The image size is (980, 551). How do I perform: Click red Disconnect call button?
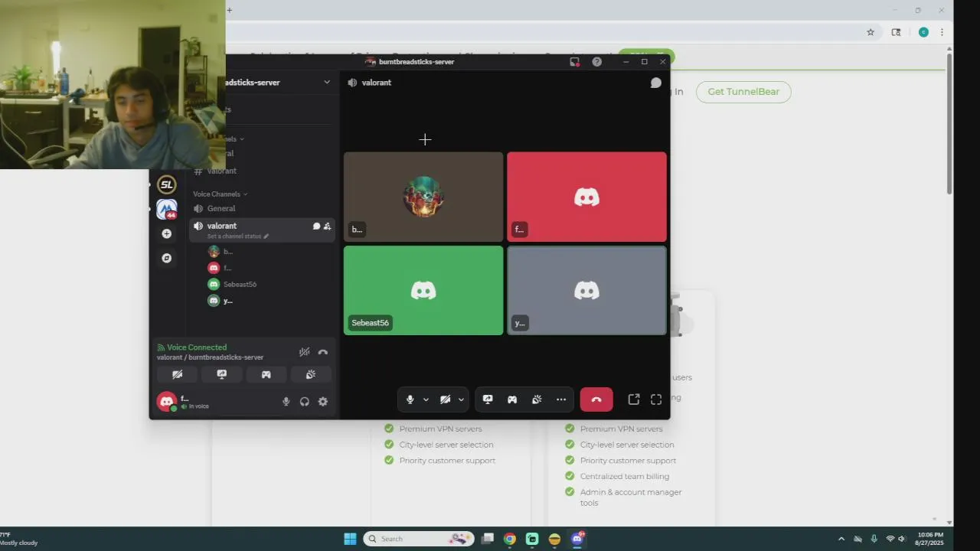[596, 399]
